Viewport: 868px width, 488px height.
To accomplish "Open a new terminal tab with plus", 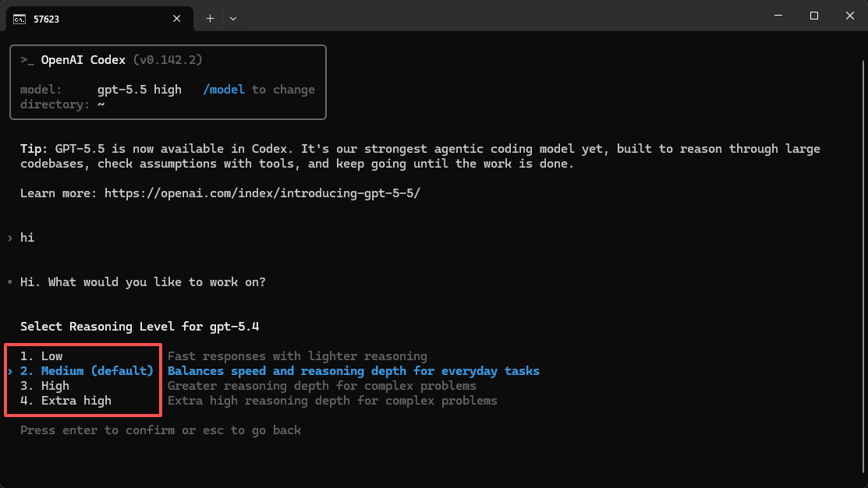I will 210,19.
